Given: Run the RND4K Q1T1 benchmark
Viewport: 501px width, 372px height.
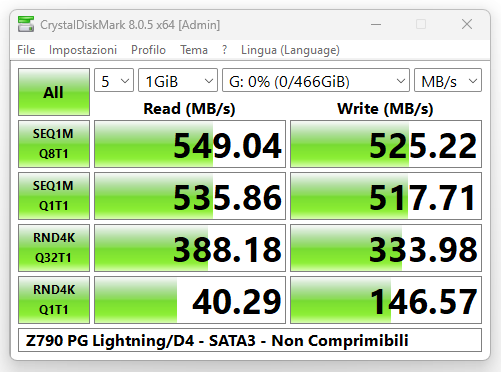Looking at the screenshot, I should (54, 300).
